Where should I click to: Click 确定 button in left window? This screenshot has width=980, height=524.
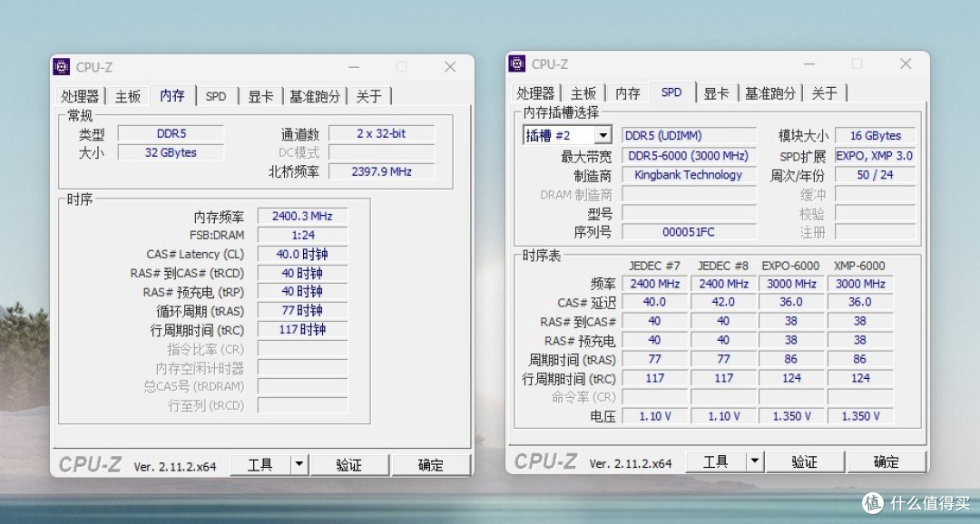tap(430, 465)
